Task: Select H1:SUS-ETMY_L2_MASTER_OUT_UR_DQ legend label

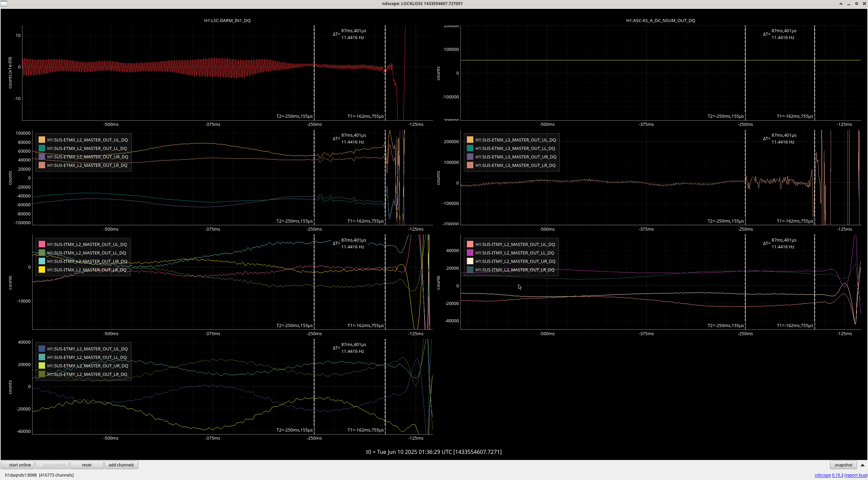Action: (87, 366)
